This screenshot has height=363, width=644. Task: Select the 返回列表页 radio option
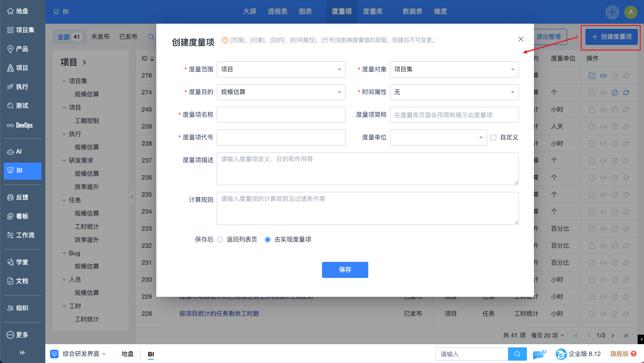(x=220, y=240)
